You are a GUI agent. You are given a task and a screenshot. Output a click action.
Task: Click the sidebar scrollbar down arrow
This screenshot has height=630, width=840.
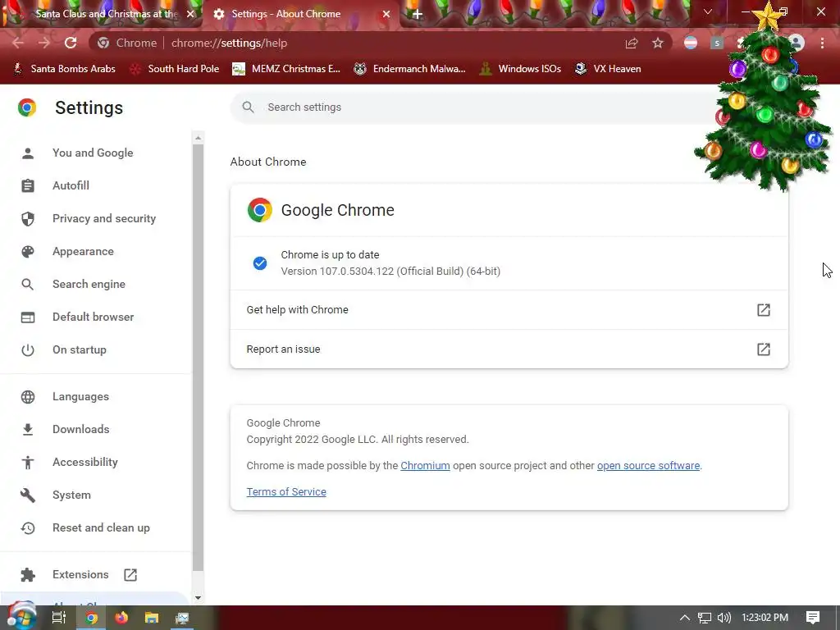[x=199, y=598]
